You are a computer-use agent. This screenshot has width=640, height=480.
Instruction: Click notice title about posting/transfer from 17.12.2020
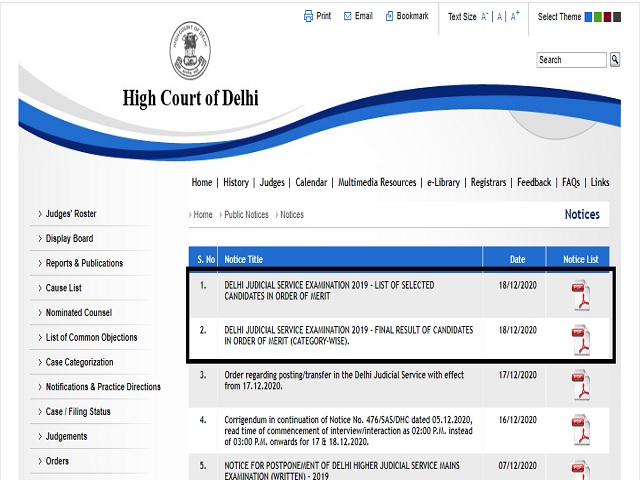(x=344, y=380)
